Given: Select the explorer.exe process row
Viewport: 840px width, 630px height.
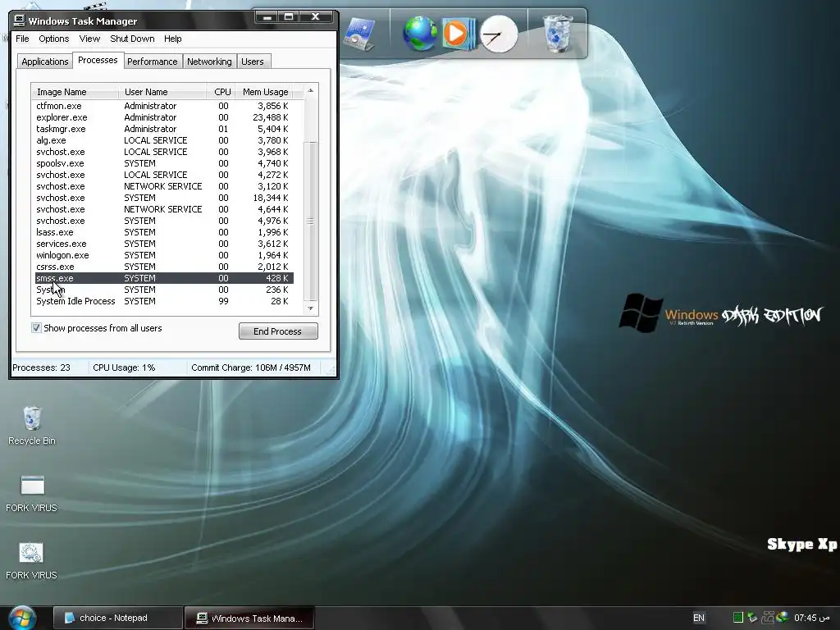Looking at the screenshot, I should (164, 117).
